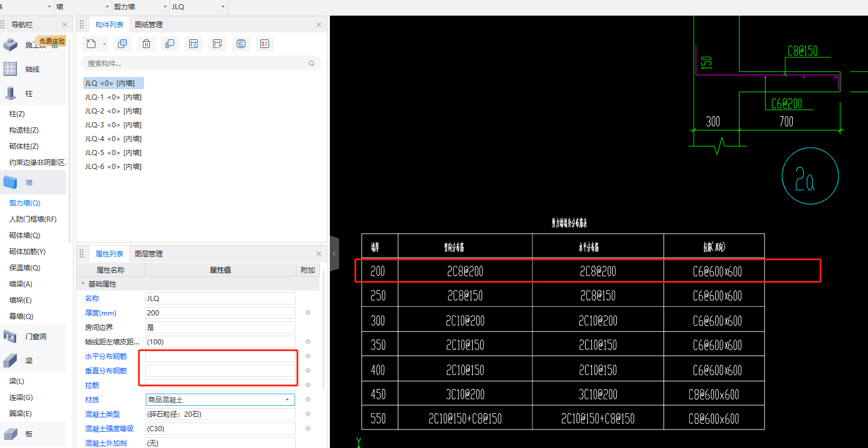Select 墙垛(E) in the navigation list
The height and width of the screenshot is (448, 868).
(21, 301)
